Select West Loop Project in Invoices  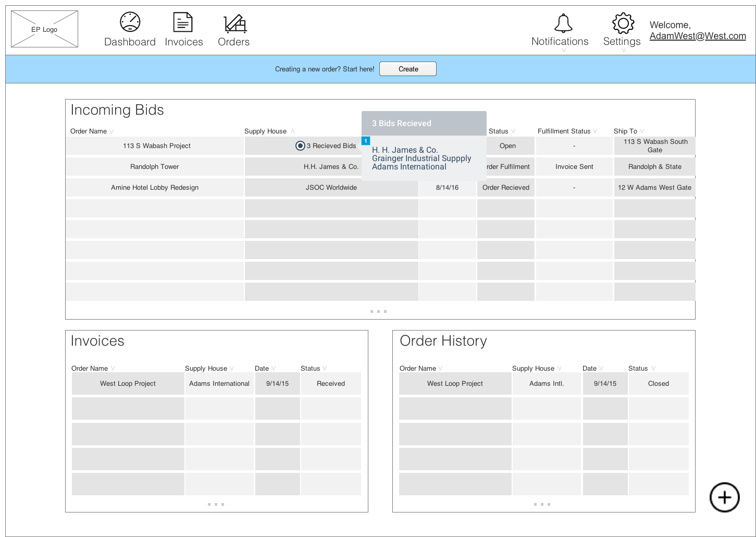128,384
